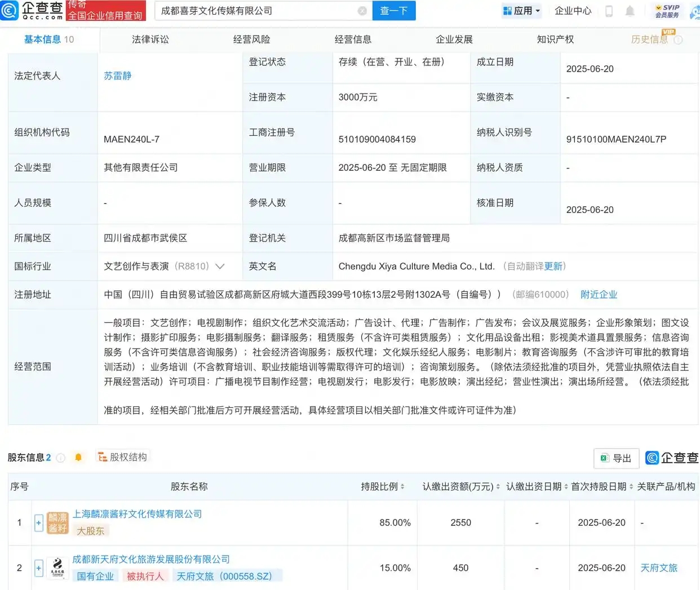Click the 查一下 search button
This screenshot has width=700, height=590.
tap(394, 11)
